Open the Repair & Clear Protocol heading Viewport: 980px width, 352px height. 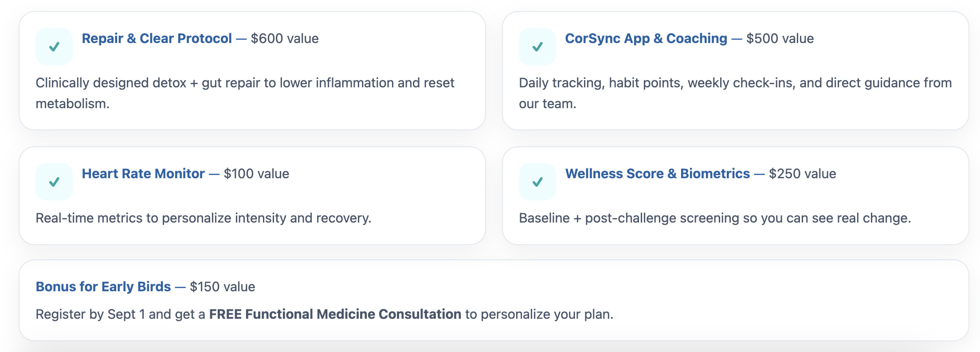click(157, 39)
